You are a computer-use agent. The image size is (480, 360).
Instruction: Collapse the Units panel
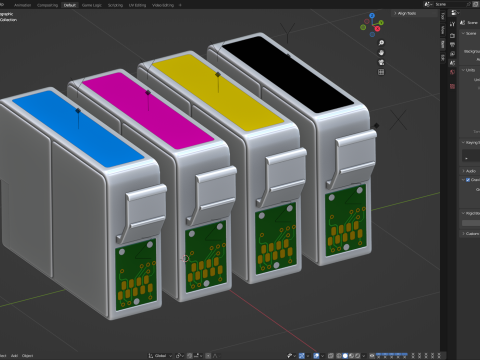[469, 70]
